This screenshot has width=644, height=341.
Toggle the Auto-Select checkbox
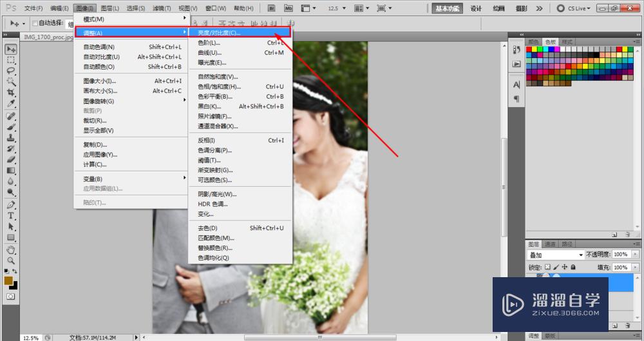pos(35,23)
